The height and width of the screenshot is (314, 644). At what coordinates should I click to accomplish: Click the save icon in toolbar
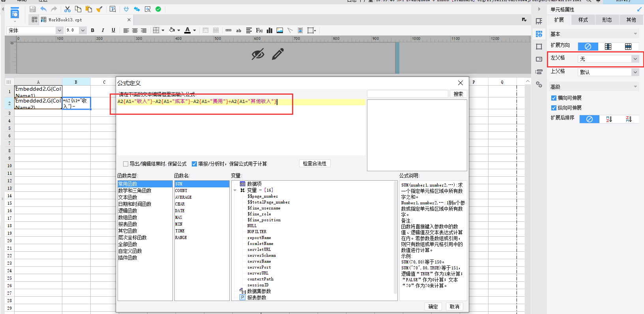click(33, 9)
